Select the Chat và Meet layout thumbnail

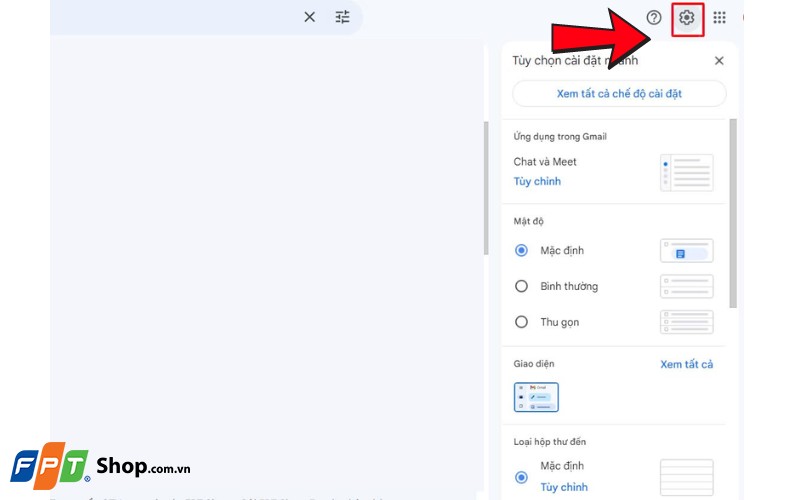pyautogui.click(x=686, y=173)
